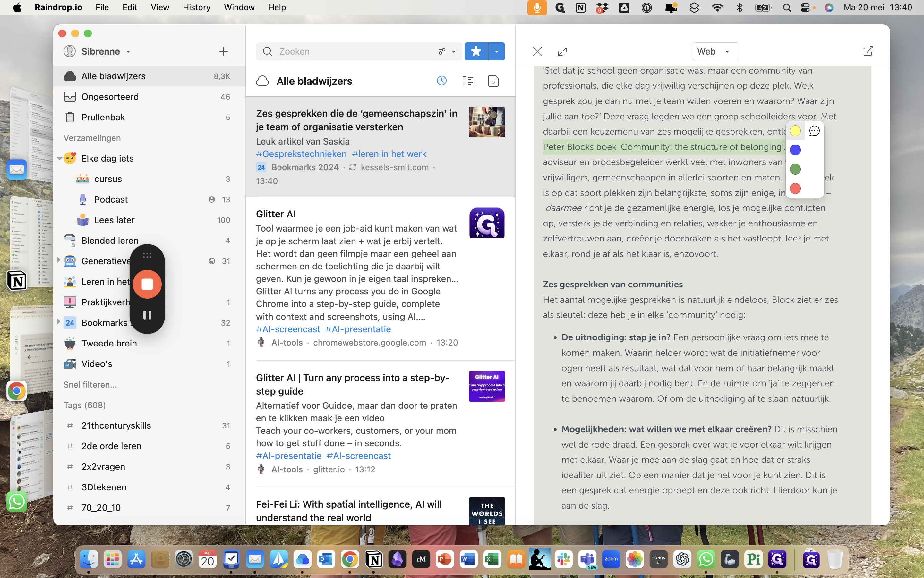Collapse the Elke dag iets collection
924x578 pixels.
pyautogui.click(x=59, y=158)
